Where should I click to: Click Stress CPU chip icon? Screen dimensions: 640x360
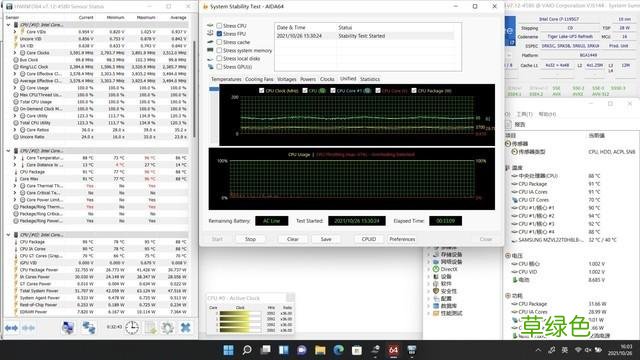point(210,25)
